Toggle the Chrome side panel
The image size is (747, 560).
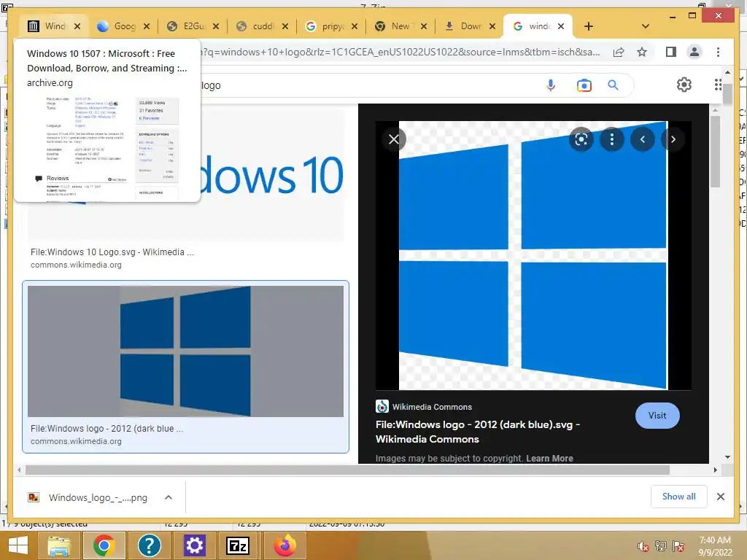(x=671, y=52)
